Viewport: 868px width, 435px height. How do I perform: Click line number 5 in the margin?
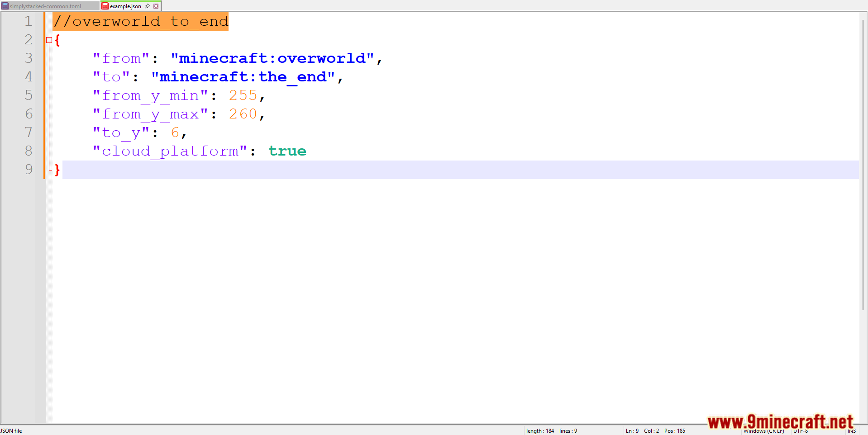tap(29, 95)
